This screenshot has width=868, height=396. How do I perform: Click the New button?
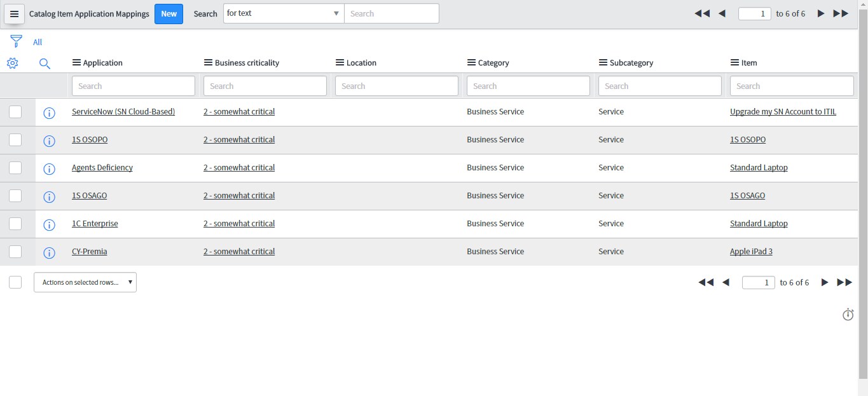(x=169, y=13)
